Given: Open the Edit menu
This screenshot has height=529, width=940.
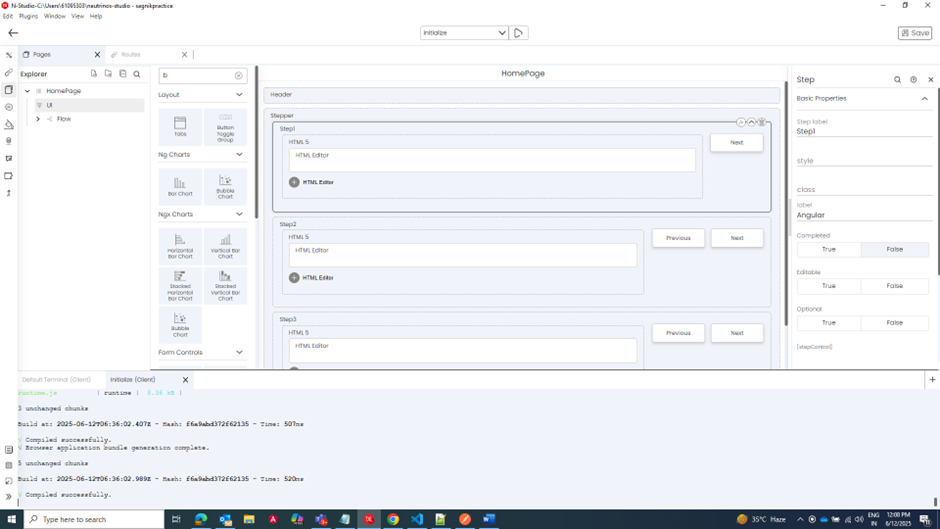Looking at the screenshot, I should click(x=8, y=16).
